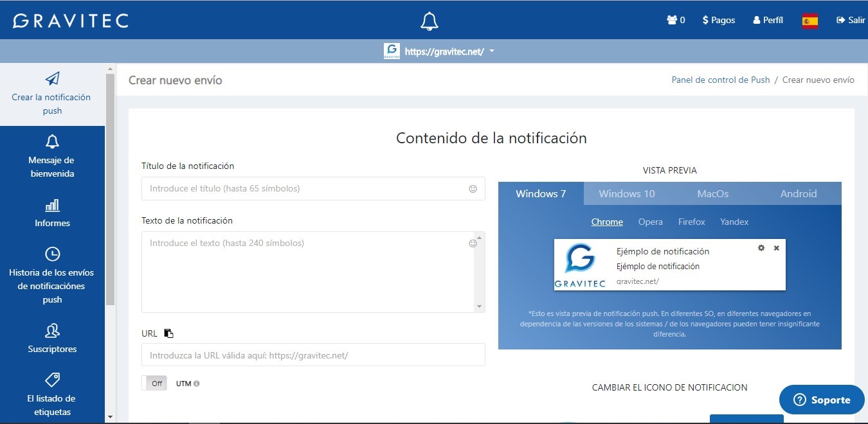The height and width of the screenshot is (424, 868).
Task: Switch preview to the Windows 7 tab
Action: tap(541, 193)
